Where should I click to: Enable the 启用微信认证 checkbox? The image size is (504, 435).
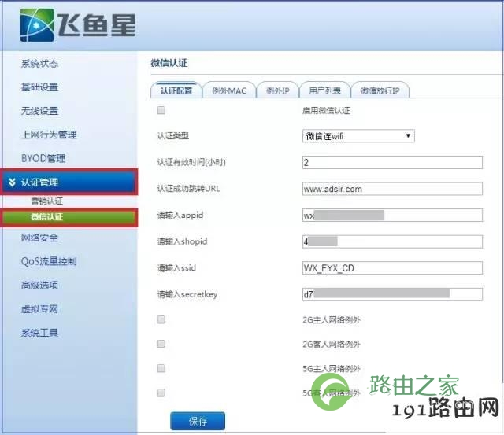click(x=161, y=110)
